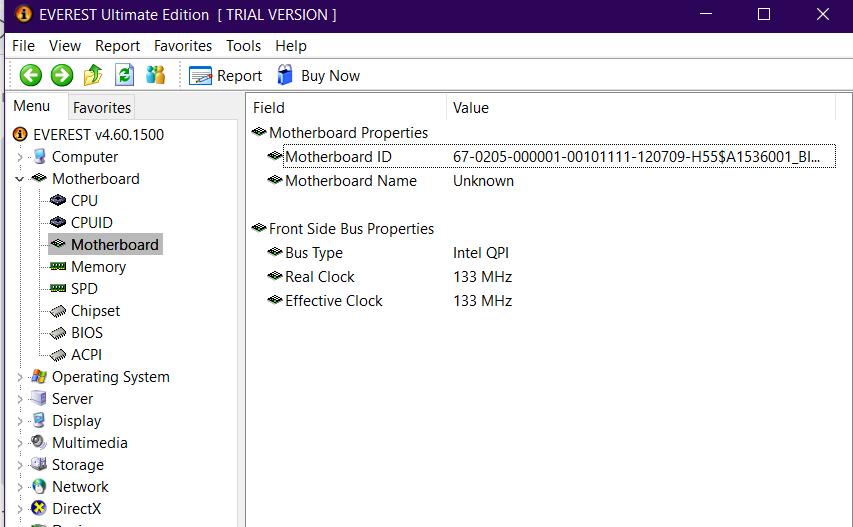The image size is (853, 527).
Task: Click the Report wizard icon
Action: point(200,76)
